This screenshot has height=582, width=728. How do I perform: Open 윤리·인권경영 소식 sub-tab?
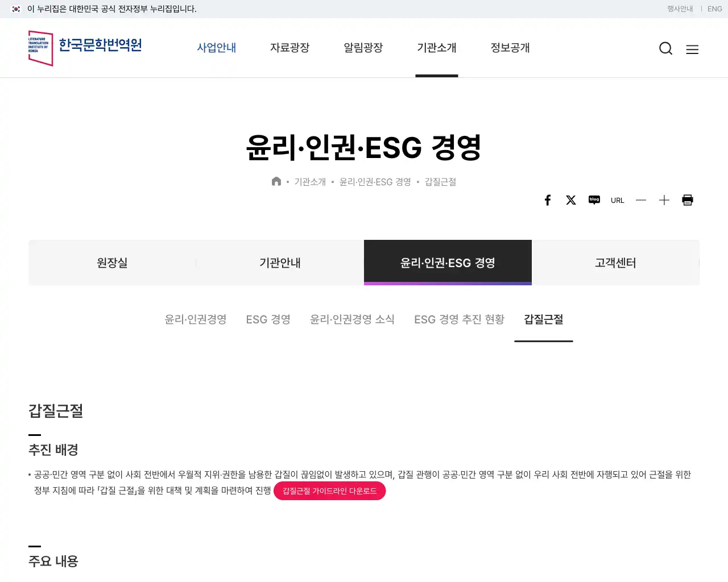pyautogui.click(x=352, y=319)
